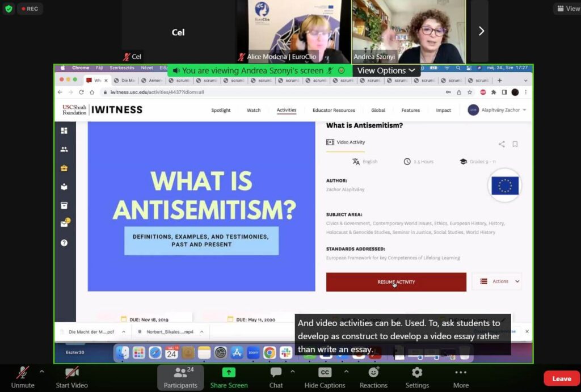The width and height of the screenshot is (581, 392).
Task: Open the mail notification icon in the sidebar
Action: tap(64, 224)
